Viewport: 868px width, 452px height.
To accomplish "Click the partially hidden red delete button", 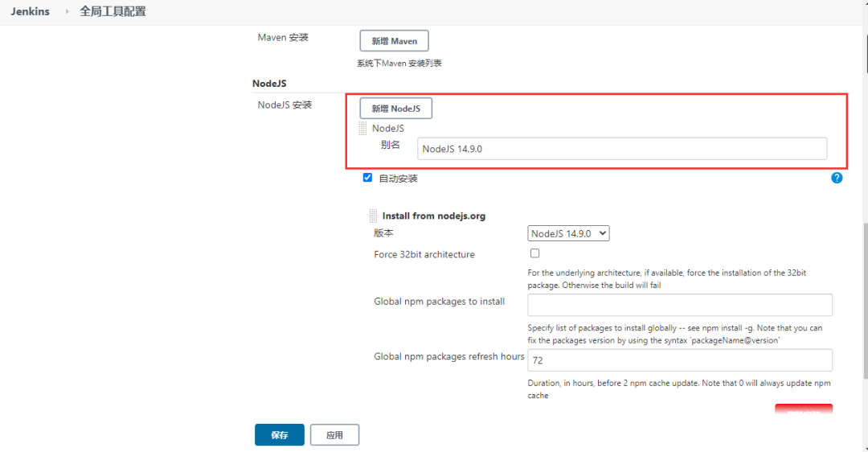I will (x=804, y=409).
